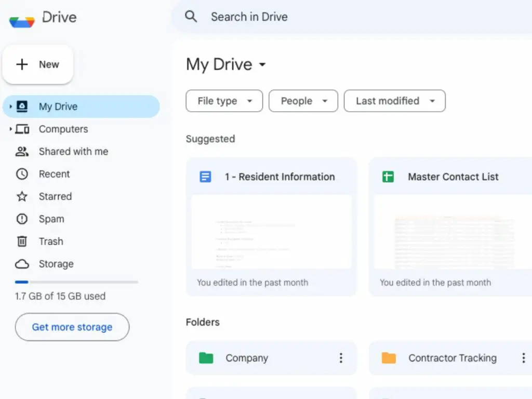Click the Computers devices icon
The image size is (532, 399).
point(22,129)
